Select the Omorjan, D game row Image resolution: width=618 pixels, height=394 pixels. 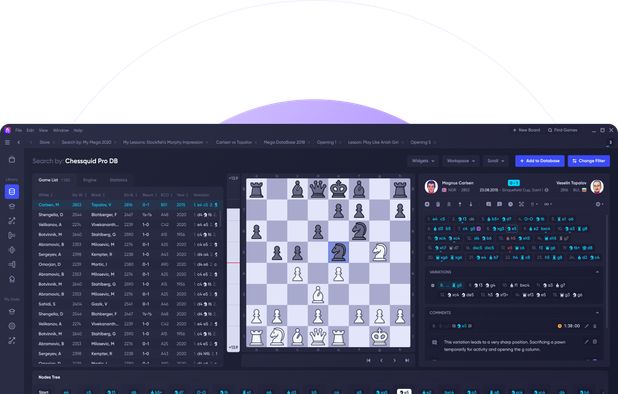coord(128,264)
